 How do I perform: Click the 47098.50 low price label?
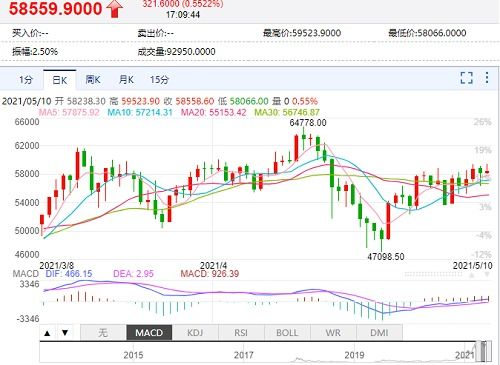386,257
